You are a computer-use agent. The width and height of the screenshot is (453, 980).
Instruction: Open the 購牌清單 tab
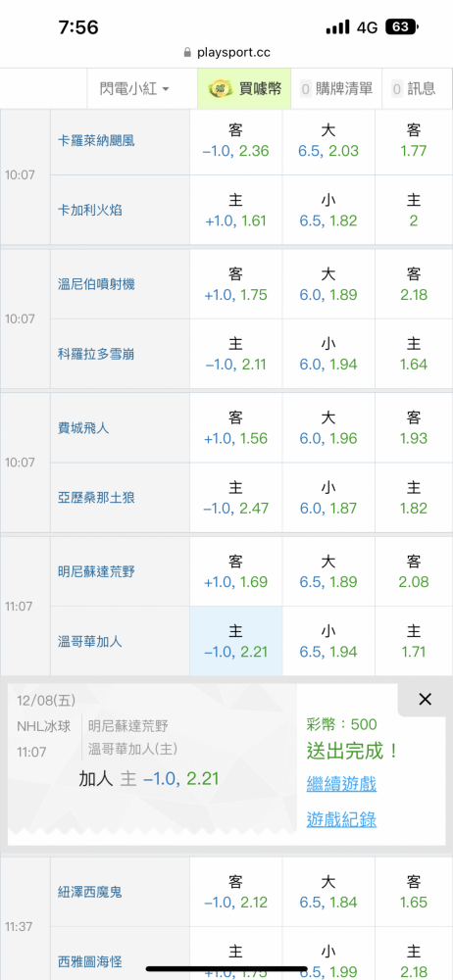click(337, 89)
